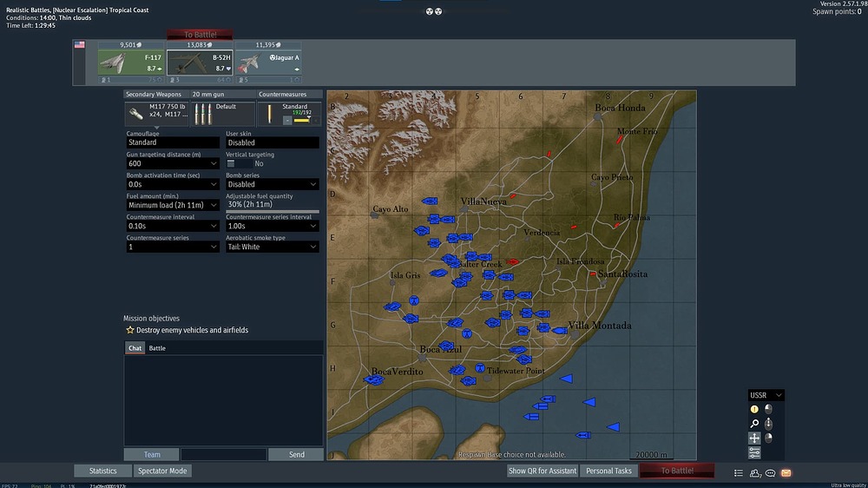Focus the chat message input field

click(224, 455)
